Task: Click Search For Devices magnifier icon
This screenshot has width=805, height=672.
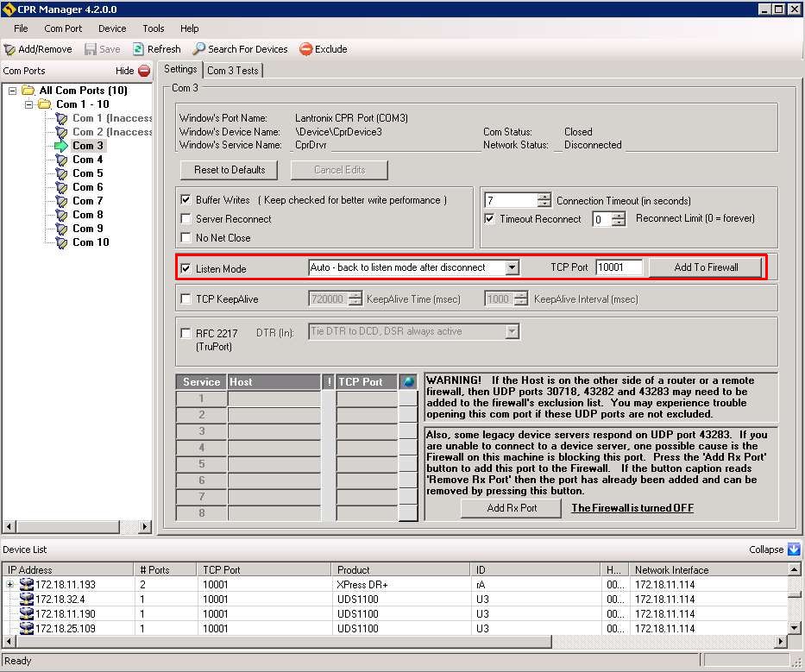Action: [x=199, y=49]
